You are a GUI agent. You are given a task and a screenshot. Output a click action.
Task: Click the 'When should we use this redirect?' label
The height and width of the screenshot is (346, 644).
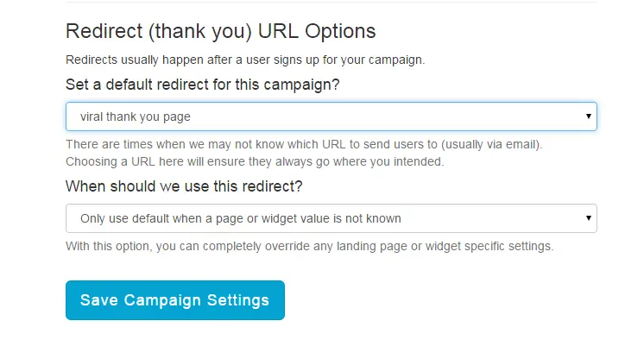(x=184, y=186)
